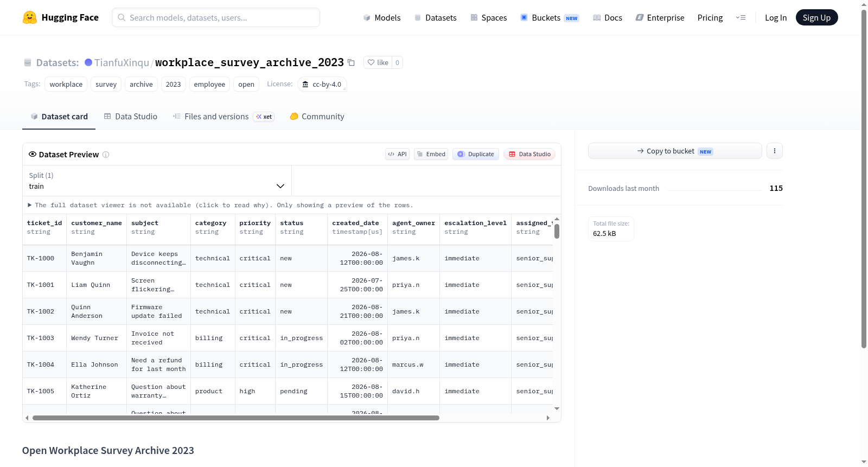Image resolution: width=868 pixels, height=467 pixels.
Task: Open the TianfuXinqu profile link
Action: click(122, 62)
